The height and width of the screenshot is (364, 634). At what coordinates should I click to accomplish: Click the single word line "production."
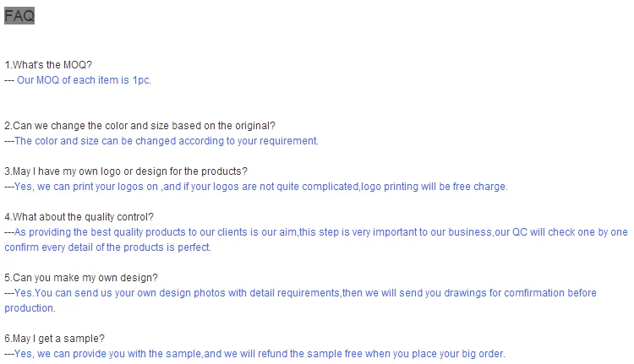tap(31, 308)
